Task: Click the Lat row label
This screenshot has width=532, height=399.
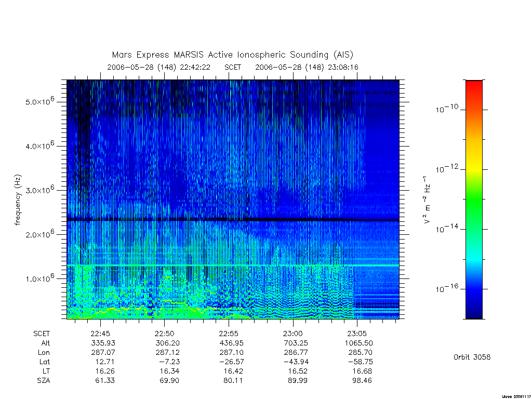Action: pyautogui.click(x=45, y=362)
